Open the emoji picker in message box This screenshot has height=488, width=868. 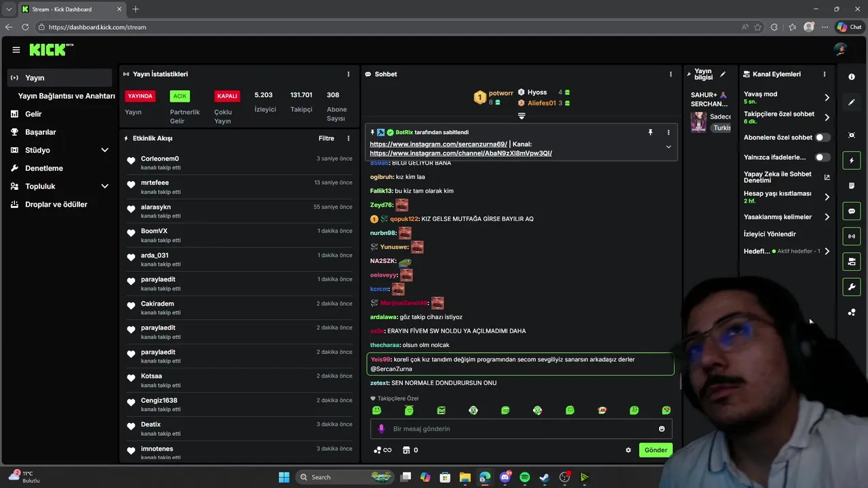pos(662,428)
